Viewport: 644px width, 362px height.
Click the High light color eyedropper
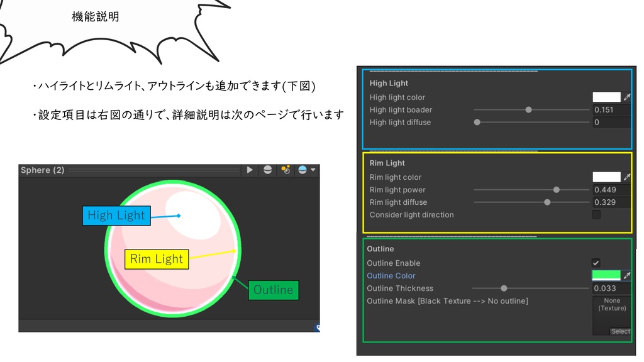(627, 97)
